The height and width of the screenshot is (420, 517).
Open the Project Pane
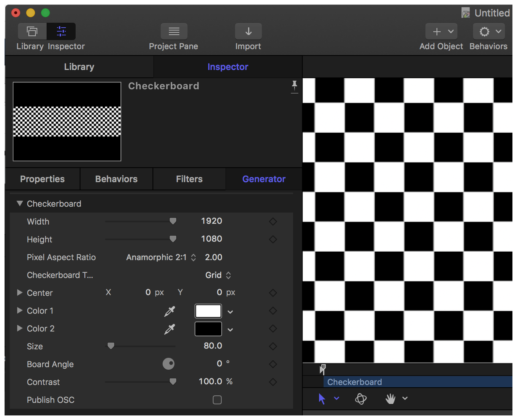pos(174,31)
